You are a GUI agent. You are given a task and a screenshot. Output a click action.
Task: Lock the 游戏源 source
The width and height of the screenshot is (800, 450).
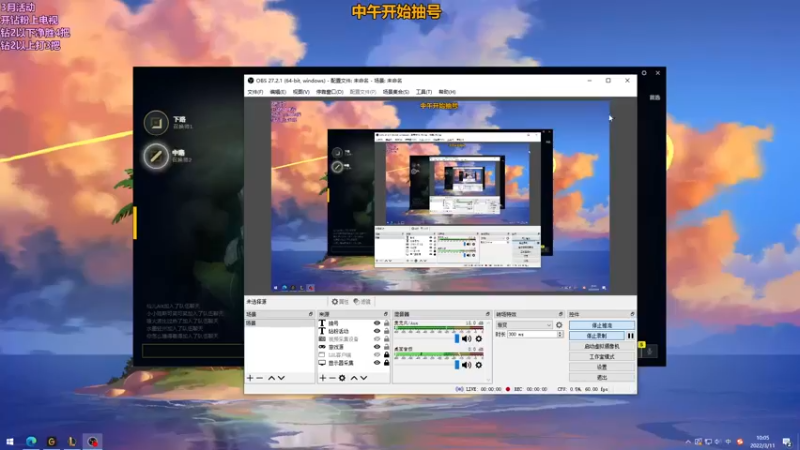[x=386, y=347]
